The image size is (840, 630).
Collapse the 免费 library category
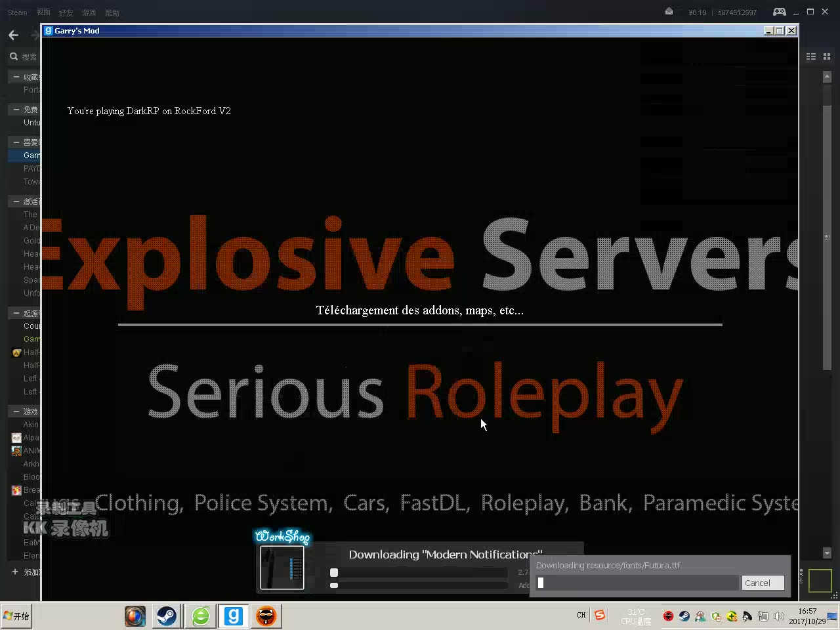click(x=16, y=110)
